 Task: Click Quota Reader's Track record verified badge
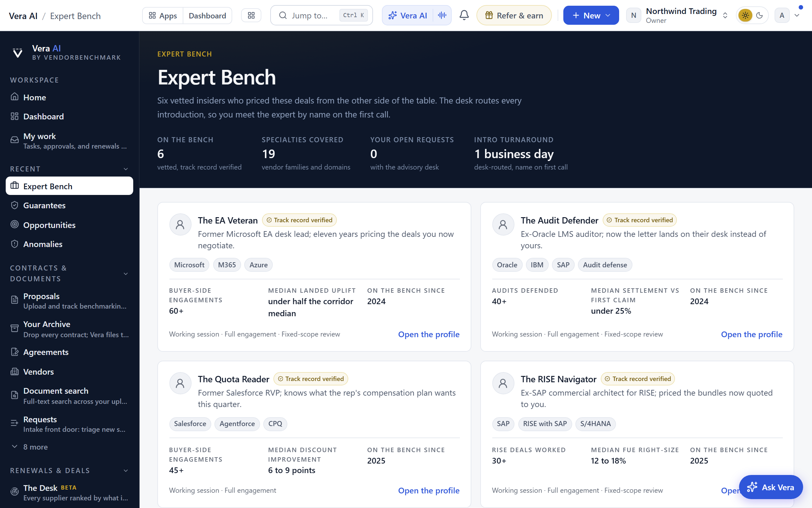(x=311, y=379)
